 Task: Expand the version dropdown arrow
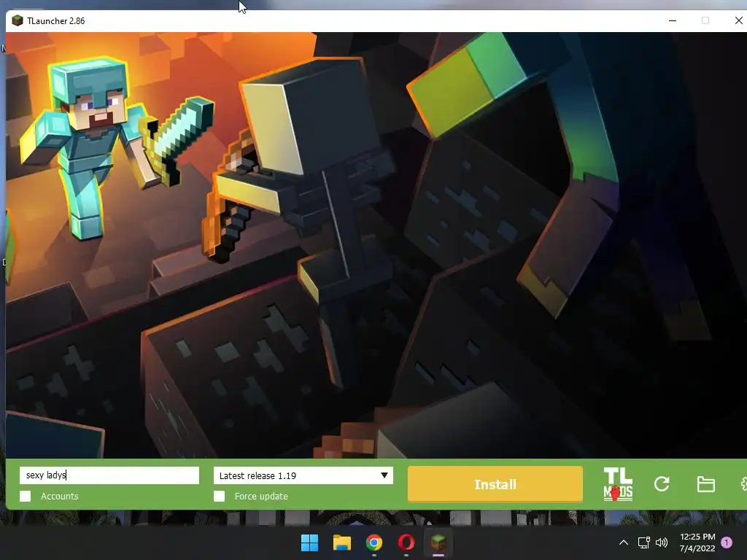point(384,475)
